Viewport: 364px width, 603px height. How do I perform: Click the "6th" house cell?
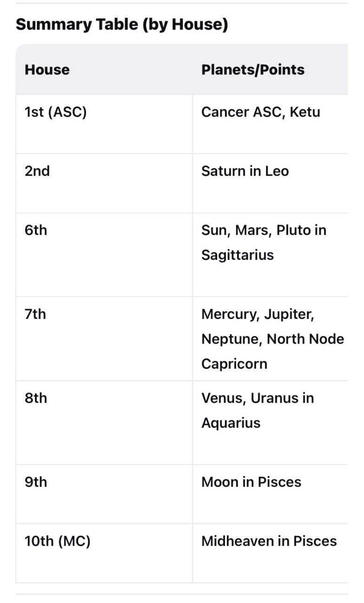(x=36, y=230)
